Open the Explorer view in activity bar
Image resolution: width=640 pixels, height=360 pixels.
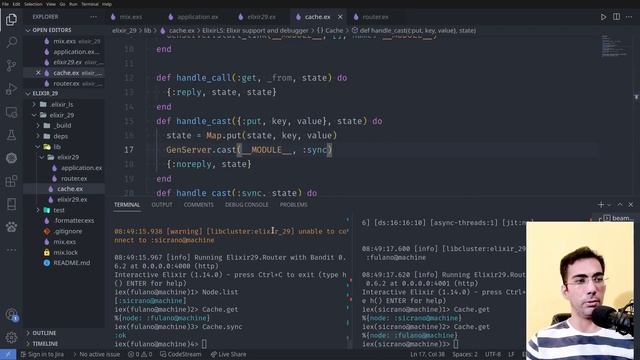(11, 19)
